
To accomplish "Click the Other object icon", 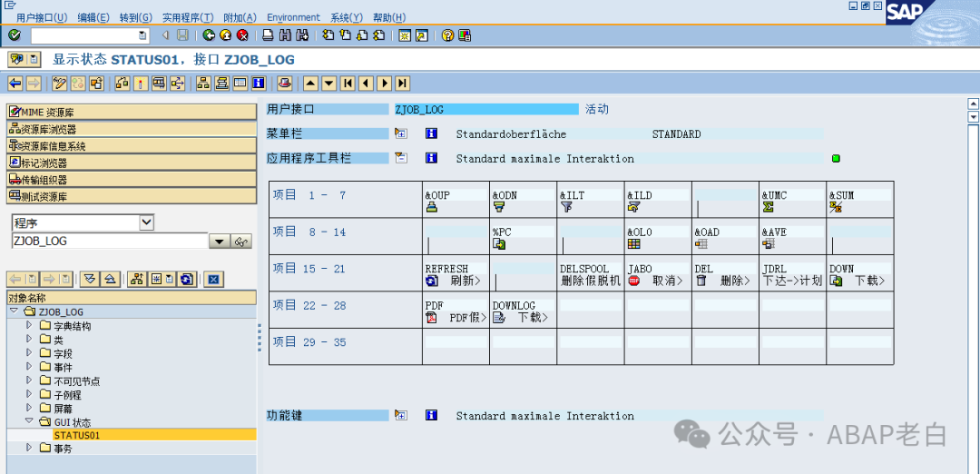I will point(96,84).
